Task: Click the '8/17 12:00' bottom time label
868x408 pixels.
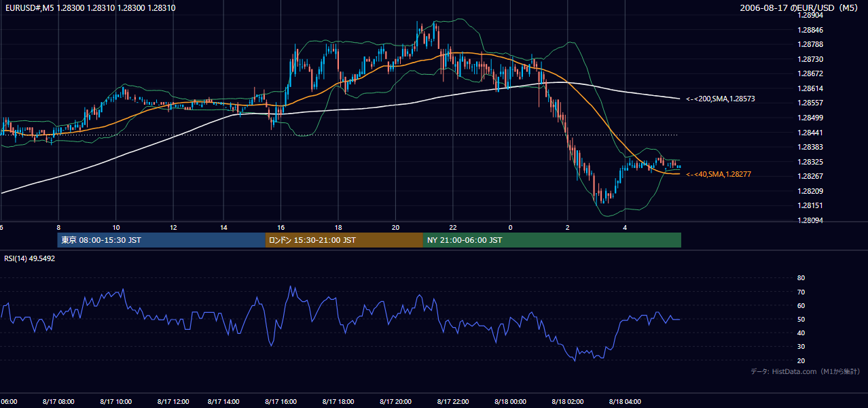Action: pos(173,401)
